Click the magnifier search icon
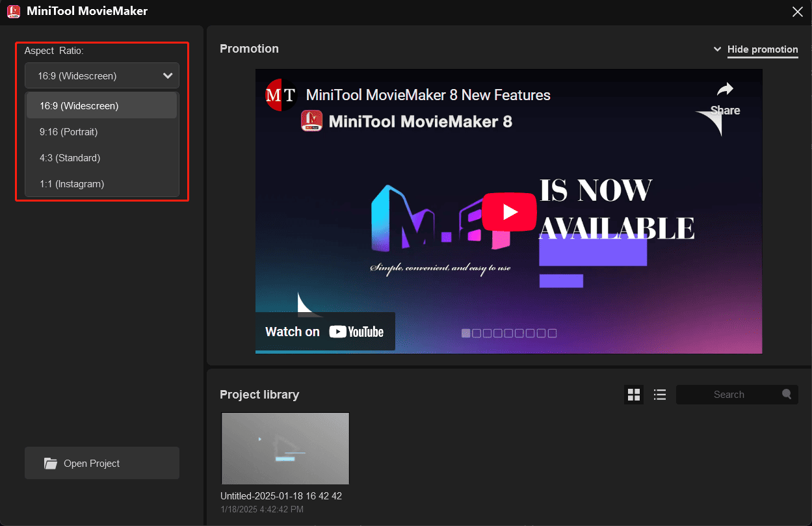This screenshot has width=812, height=526. point(787,394)
